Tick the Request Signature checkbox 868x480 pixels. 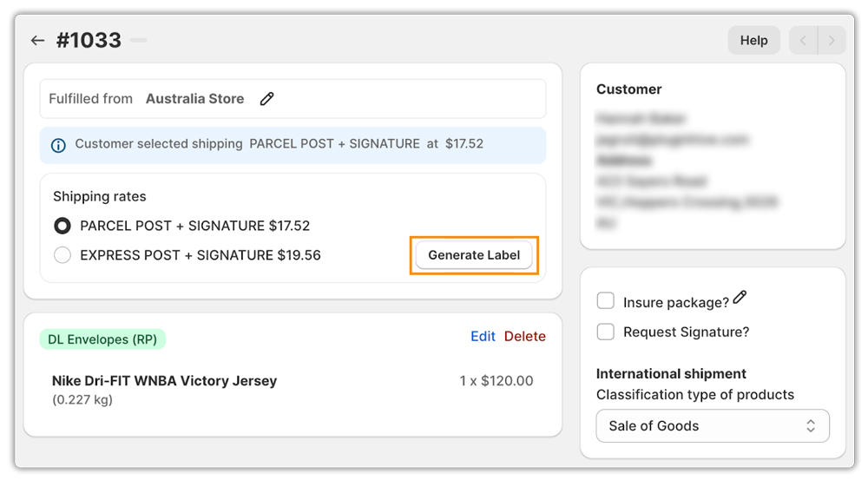click(x=606, y=332)
